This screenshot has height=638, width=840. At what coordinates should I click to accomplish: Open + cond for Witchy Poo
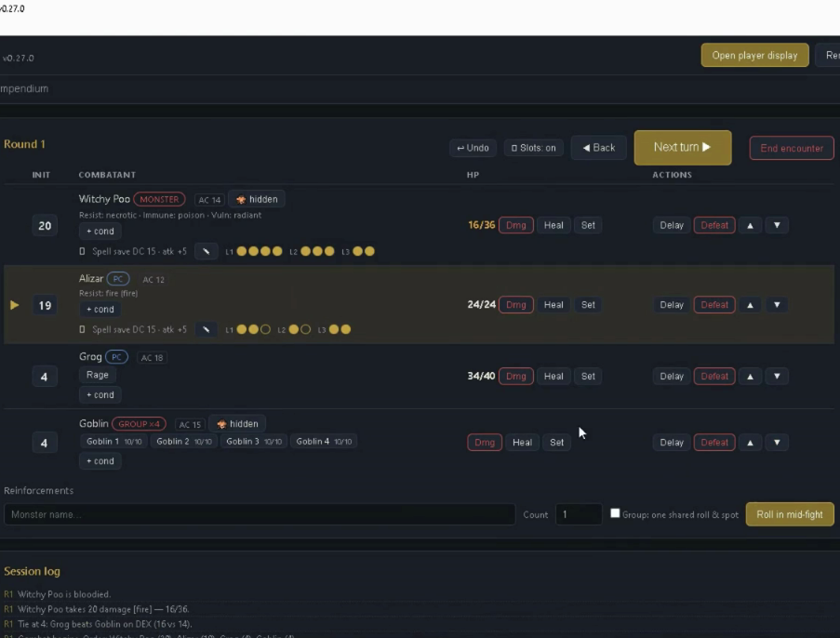pos(100,231)
